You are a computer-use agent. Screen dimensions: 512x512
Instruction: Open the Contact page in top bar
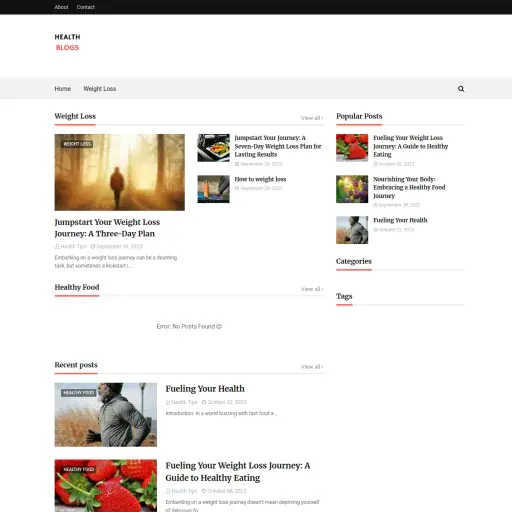click(86, 7)
